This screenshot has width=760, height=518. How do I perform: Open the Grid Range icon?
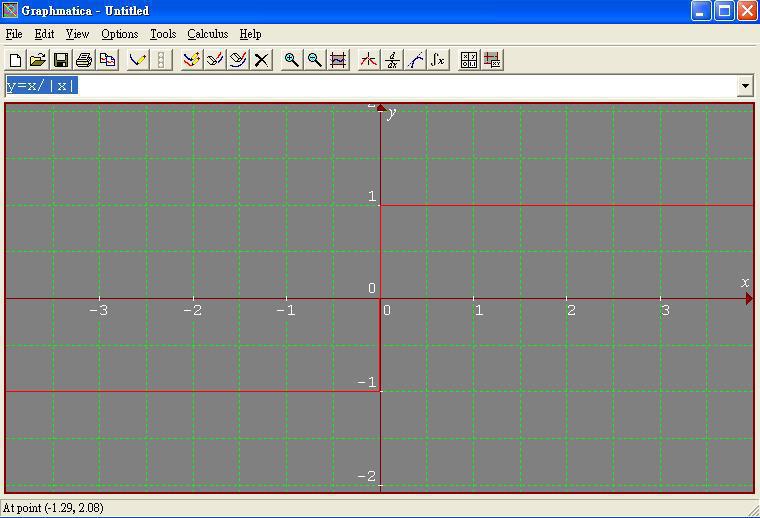coord(338,60)
